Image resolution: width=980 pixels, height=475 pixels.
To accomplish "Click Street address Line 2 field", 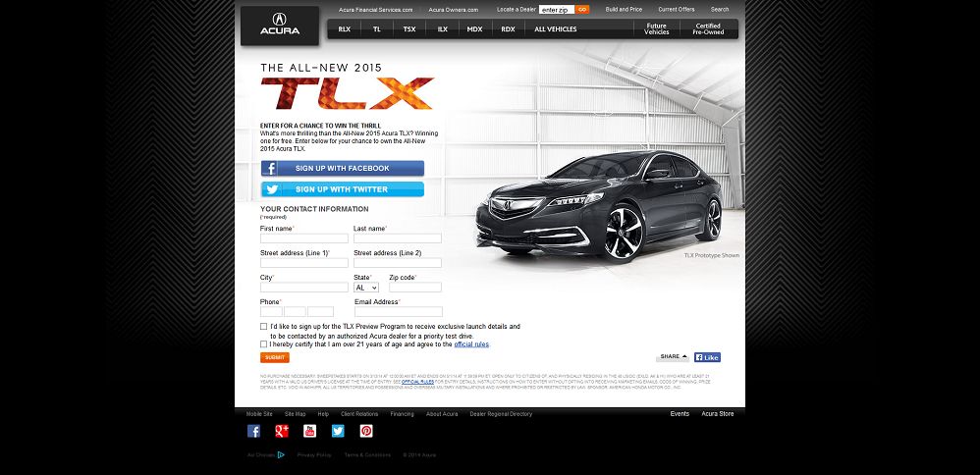I will point(398,263).
